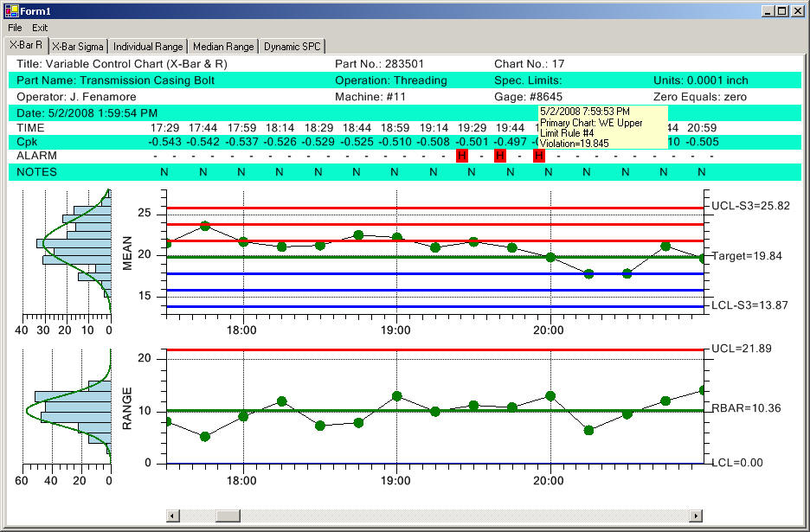Click the Operator: J. Fenamore text
Viewport: 810px width, 532px height.
point(76,97)
